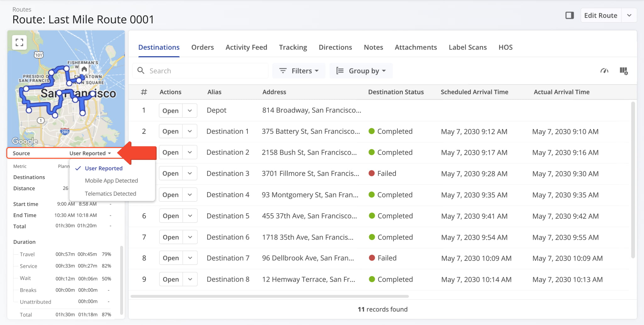Viewport: 644px width, 325px height.
Task: Choose Telematics Detected source
Action: point(110,194)
